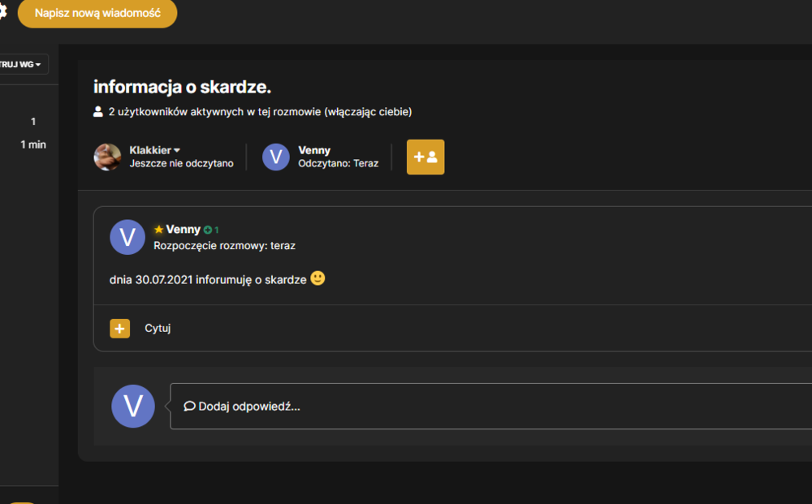This screenshot has width=812, height=504.
Task: Open Klakkier's participant dropdown arrow
Action: pyautogui.click(x=177, y=150)
